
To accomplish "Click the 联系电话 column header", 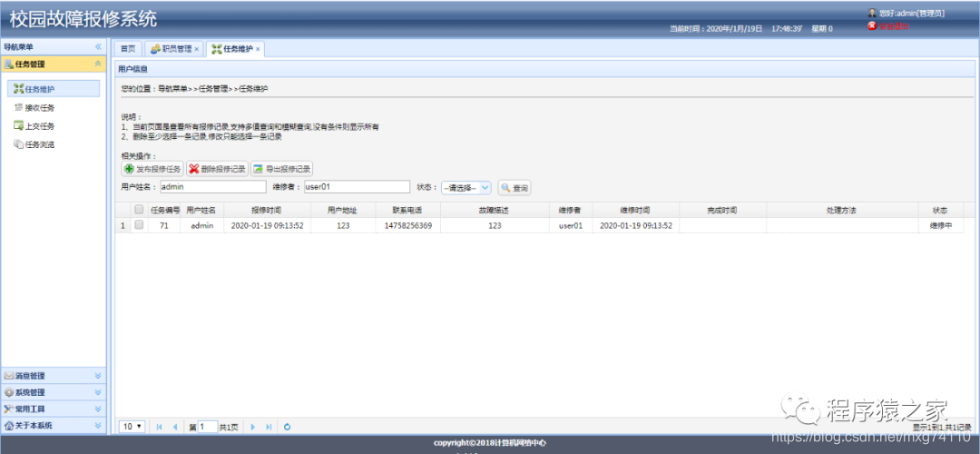I will pyautogui.click(x=407, y=210).
